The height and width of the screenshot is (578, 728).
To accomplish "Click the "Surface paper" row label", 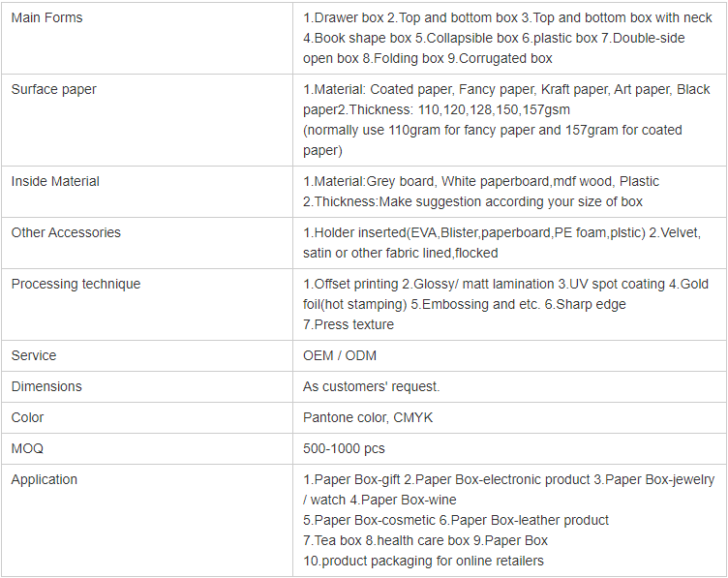I will click(x=53, y=89).
